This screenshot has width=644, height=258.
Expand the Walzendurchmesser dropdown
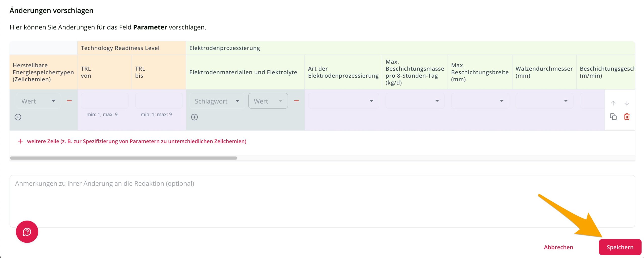(x=544, y=101)
